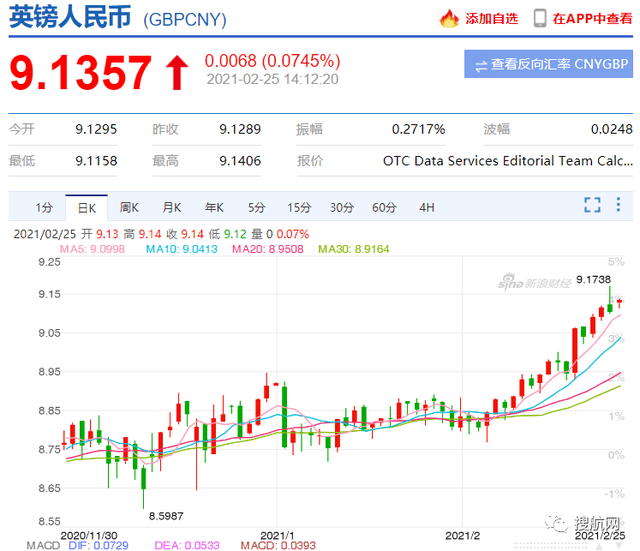Click the fullscreen chart icon
The height and width of the screenshot is (551, 640).
(592, 206)
